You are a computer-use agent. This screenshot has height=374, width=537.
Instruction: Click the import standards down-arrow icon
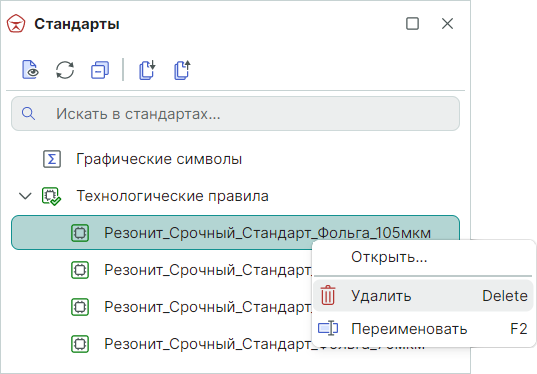[x=147, y=70]
